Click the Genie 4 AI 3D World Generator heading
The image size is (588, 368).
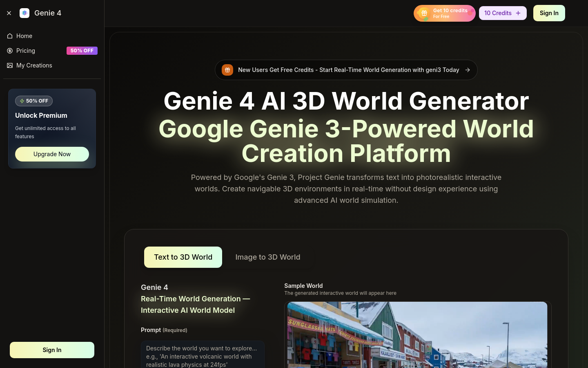pyautogui.click(x=346, y=101)
